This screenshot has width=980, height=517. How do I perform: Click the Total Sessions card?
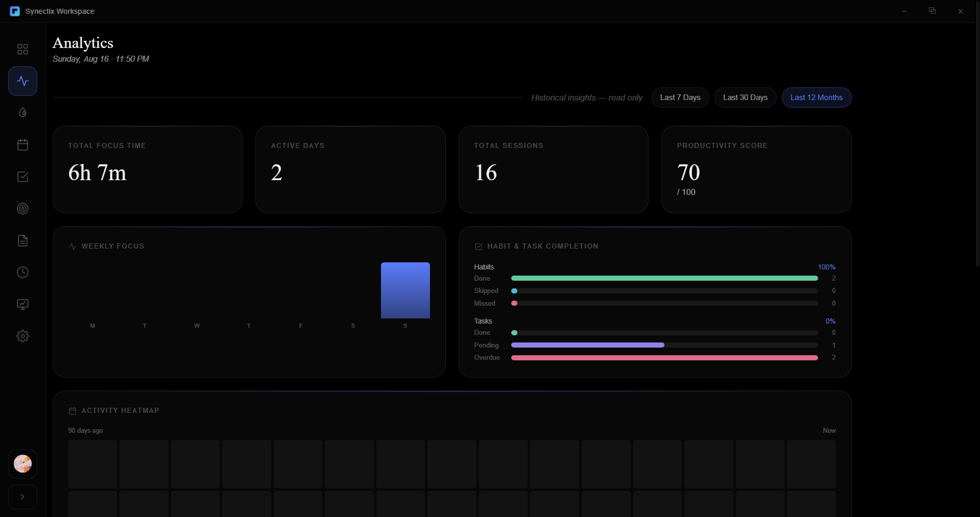(x=553, y=169)
